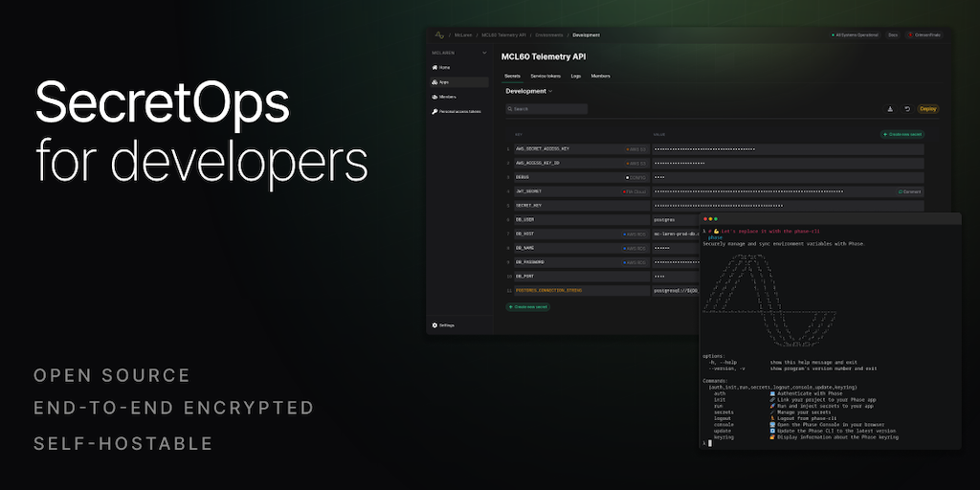
Task: Click Development in the breadcrumb
Action: (x=587, y=35)
